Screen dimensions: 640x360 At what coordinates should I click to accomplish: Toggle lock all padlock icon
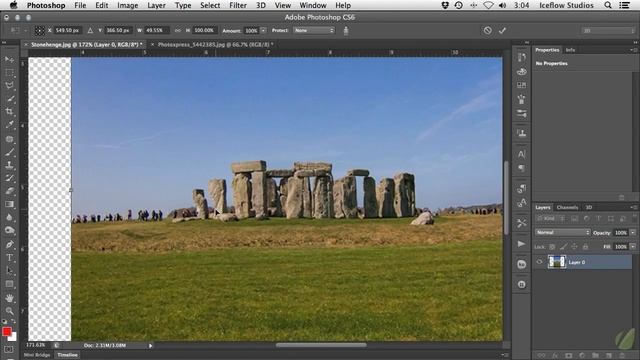585,247
